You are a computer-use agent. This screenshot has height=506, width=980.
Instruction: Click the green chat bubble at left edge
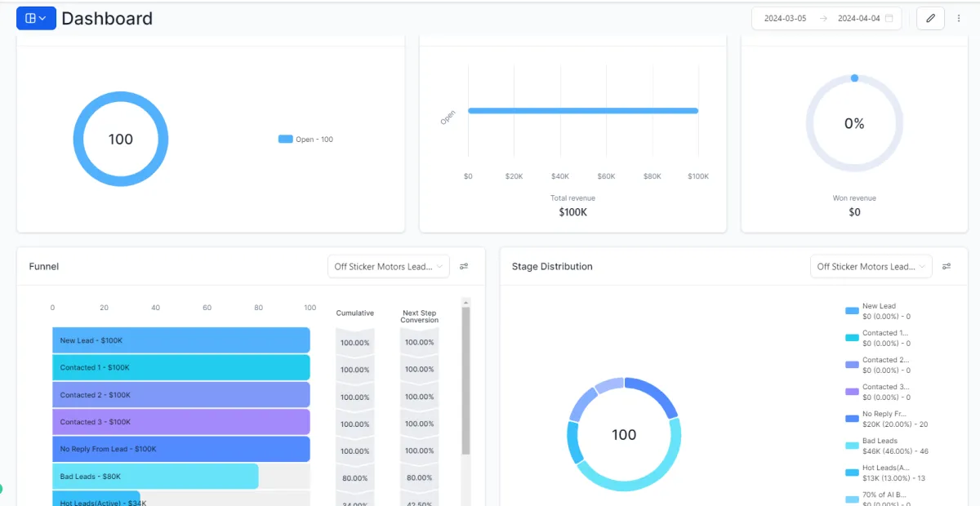[x=1, y=489]
